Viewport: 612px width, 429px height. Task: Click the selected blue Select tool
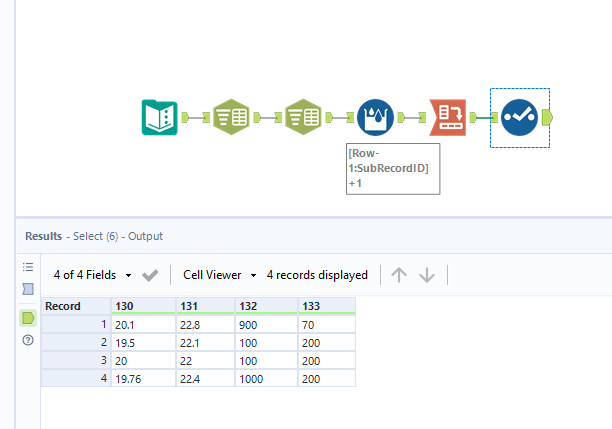point(519,118)
